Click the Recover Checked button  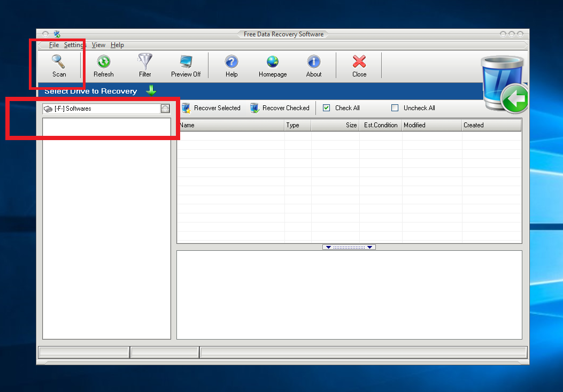click(x=280, y=107)
